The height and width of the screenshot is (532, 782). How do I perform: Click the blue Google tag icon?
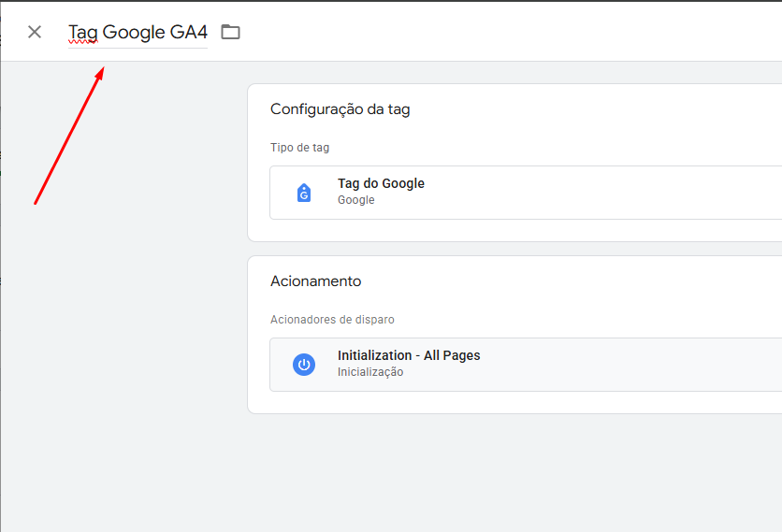click(304, 193)
